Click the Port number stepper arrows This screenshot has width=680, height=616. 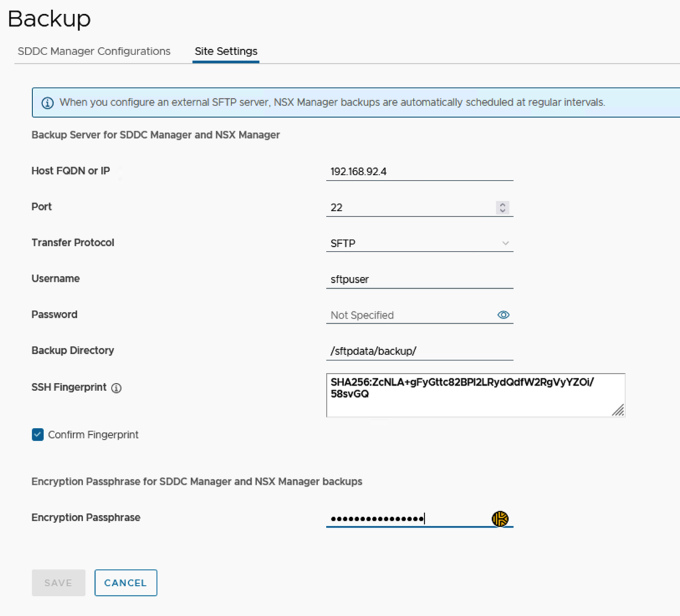click(503, 208)
